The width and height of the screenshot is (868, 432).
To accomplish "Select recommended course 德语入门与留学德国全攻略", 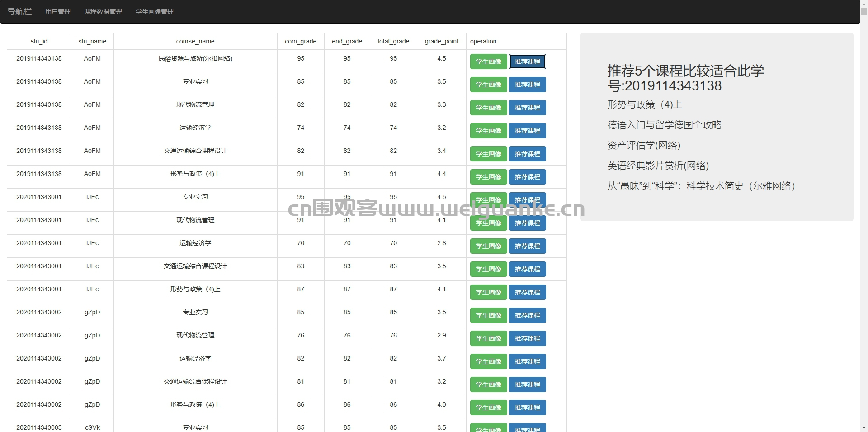I will pyautogui.click(x=664, y=125).
